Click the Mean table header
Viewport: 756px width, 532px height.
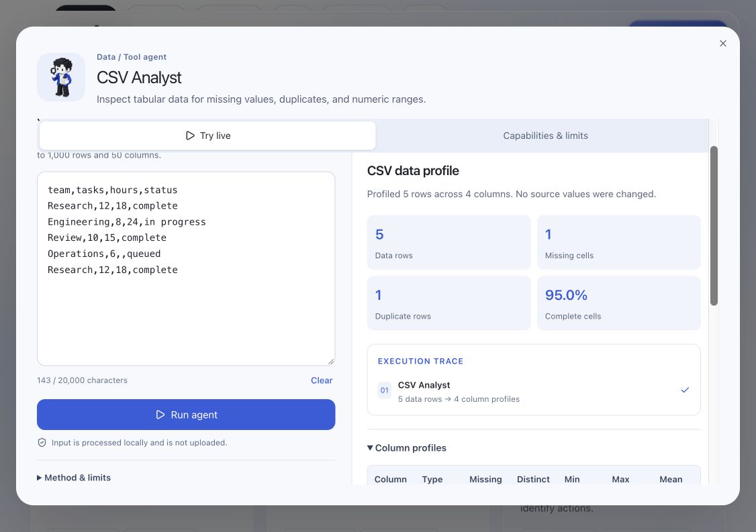671,479
